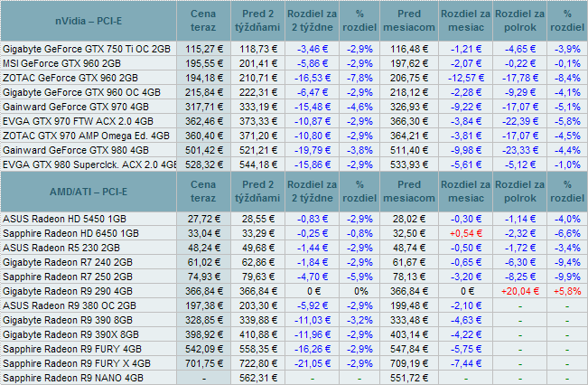
Task: Click the 562,31 € two-weeks-ago price
Action: click(258, 379)
